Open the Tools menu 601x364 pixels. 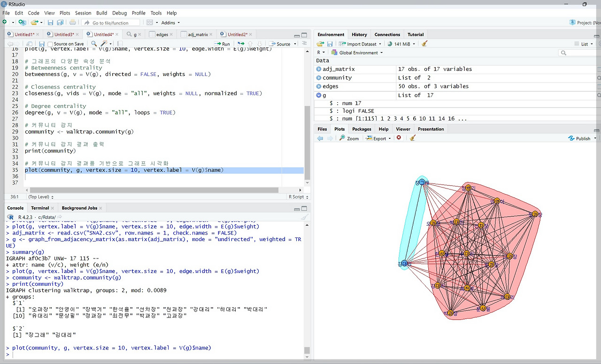(156, 13)
